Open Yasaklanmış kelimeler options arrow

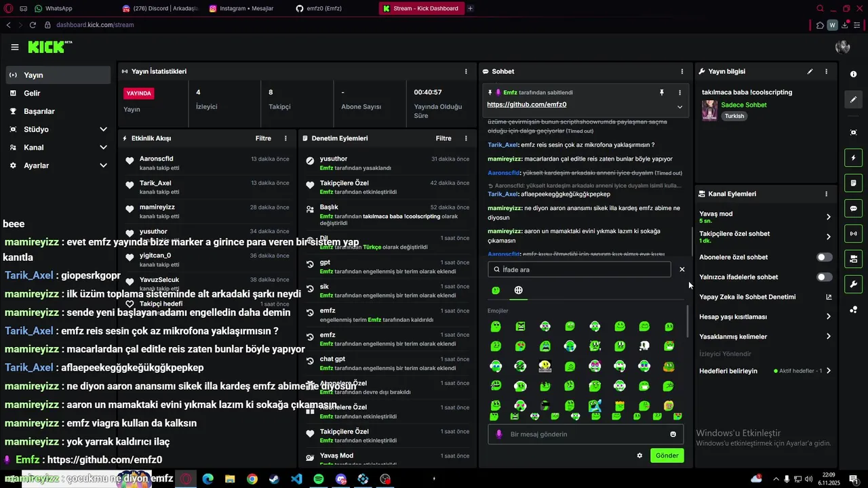(828, 336)
